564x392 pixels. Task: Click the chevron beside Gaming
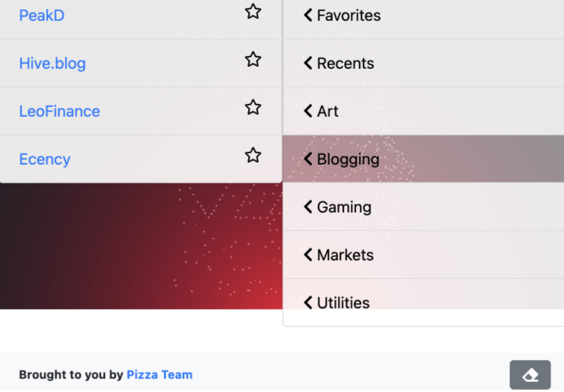(x=308, y=206)
